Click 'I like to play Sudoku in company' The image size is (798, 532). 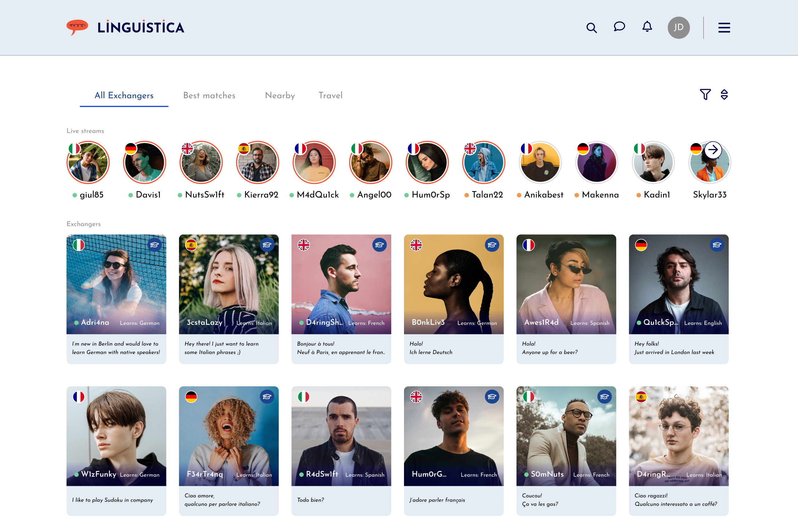coord(112,500)
